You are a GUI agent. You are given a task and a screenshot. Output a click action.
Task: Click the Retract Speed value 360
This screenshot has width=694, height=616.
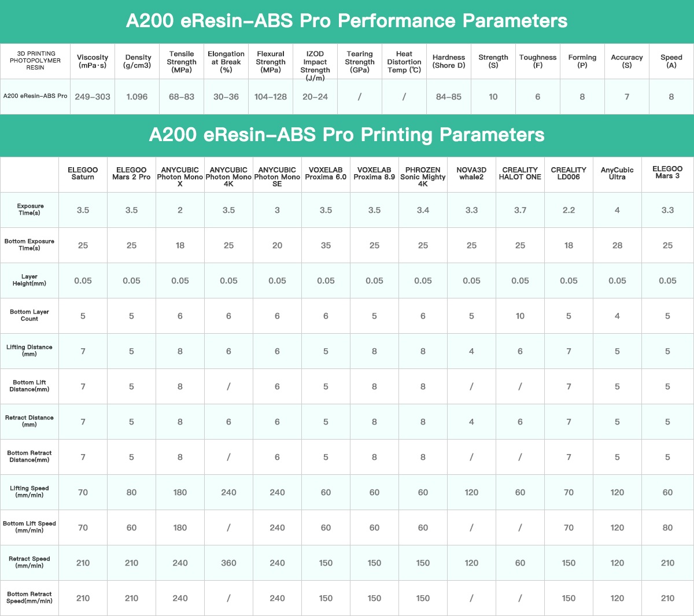click(228, 563)
